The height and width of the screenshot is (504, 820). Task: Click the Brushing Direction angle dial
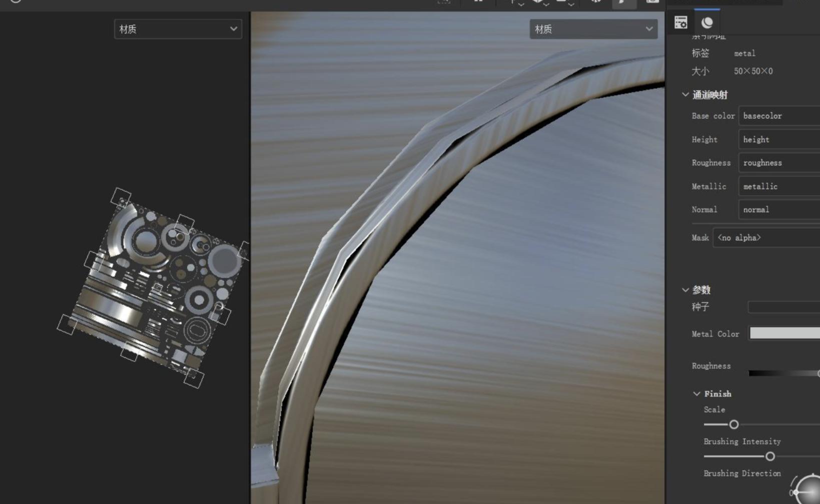(x=807, y=490)
